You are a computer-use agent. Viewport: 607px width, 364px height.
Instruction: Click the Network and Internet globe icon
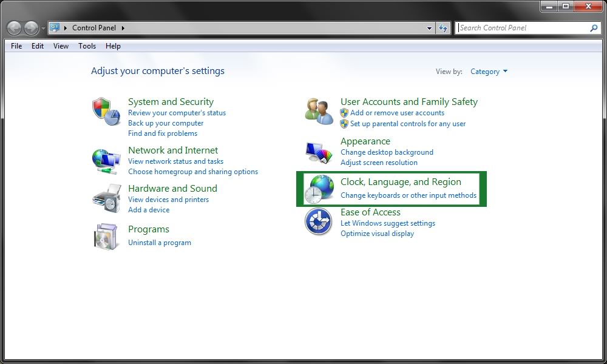coord(106,162)
